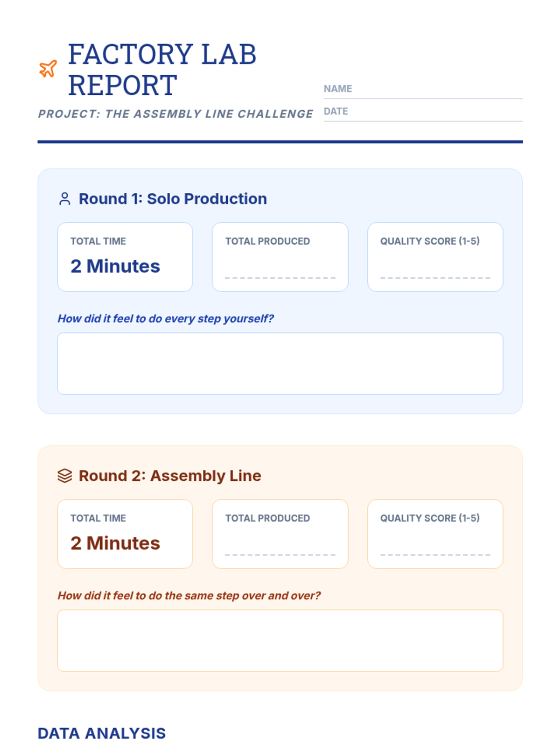Click the Assembly Line Challenge project subtitle
The width and height of the screenshot is (560, 747).
175,114
